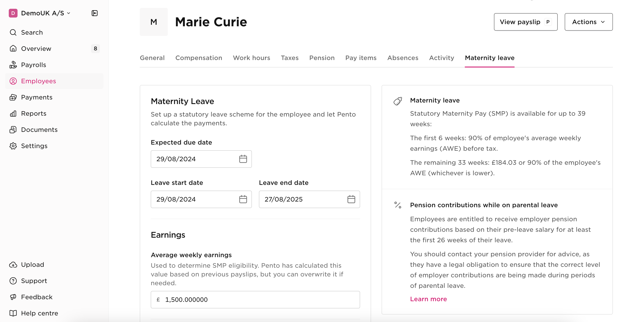Follow the Learn more link
Viewport: 644px width, 322px height.
coord(428,299)
